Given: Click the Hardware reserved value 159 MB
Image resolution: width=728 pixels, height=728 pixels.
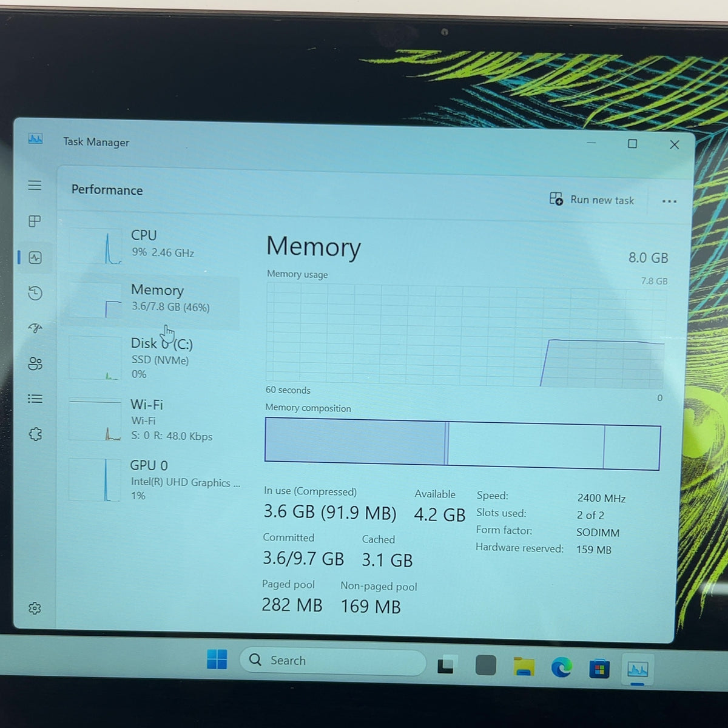Looking at the screenshot, I should (x=593, y=550).
